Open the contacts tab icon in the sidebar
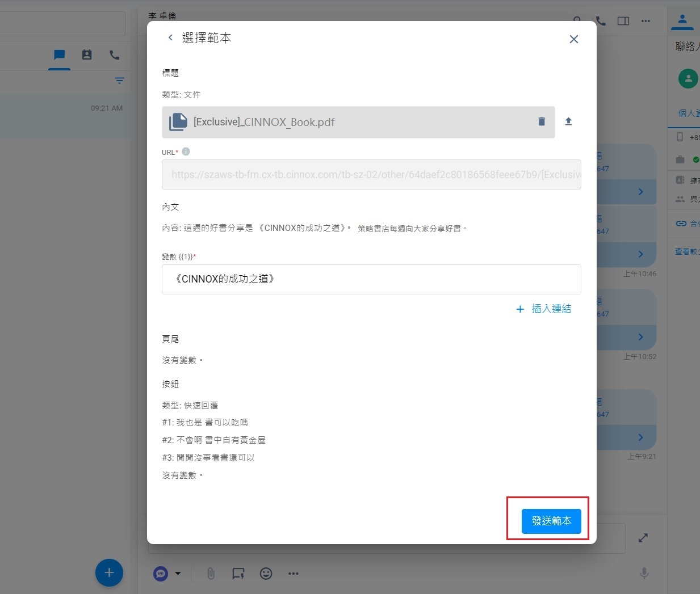This screenshot has height=594, width=700. (87, 55)
